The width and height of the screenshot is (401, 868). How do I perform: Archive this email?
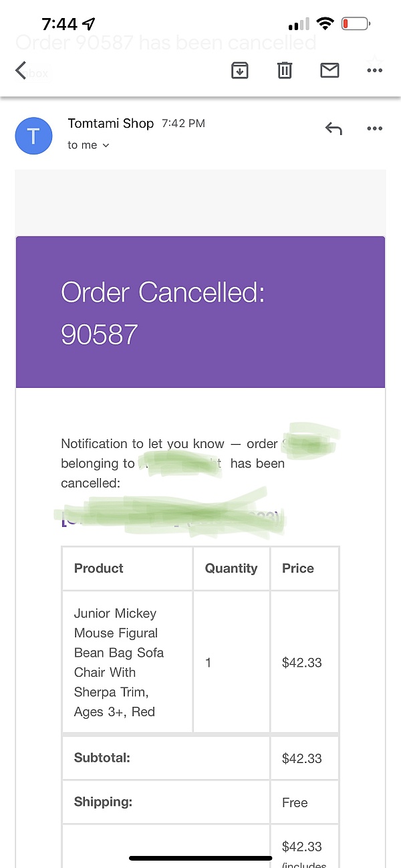click(240, 70)
